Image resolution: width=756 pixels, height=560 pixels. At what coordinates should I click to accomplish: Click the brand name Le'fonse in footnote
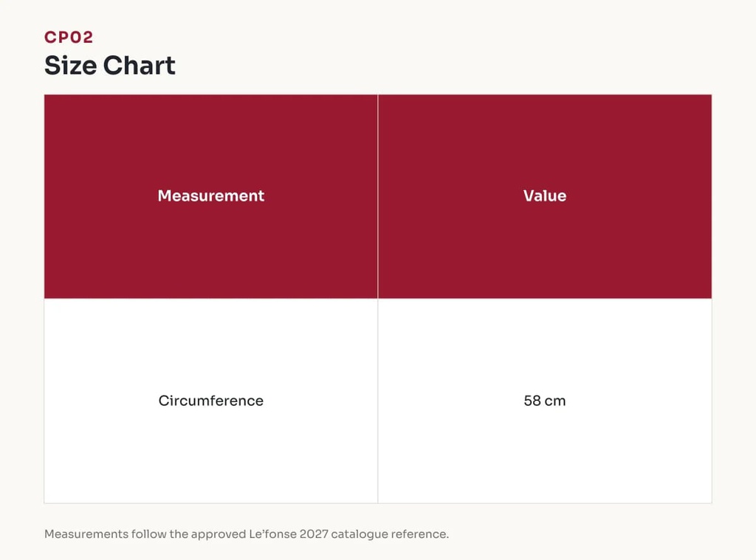(272, 534)
